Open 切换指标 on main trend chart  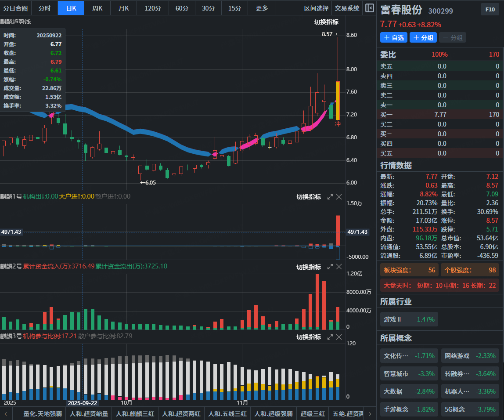click(x=326, y=22)
